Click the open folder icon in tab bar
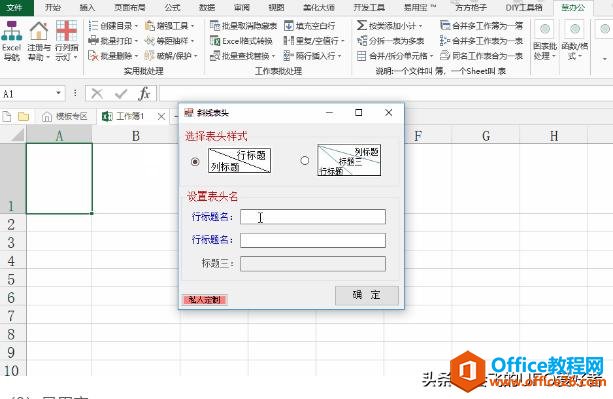 coord(23,116)
